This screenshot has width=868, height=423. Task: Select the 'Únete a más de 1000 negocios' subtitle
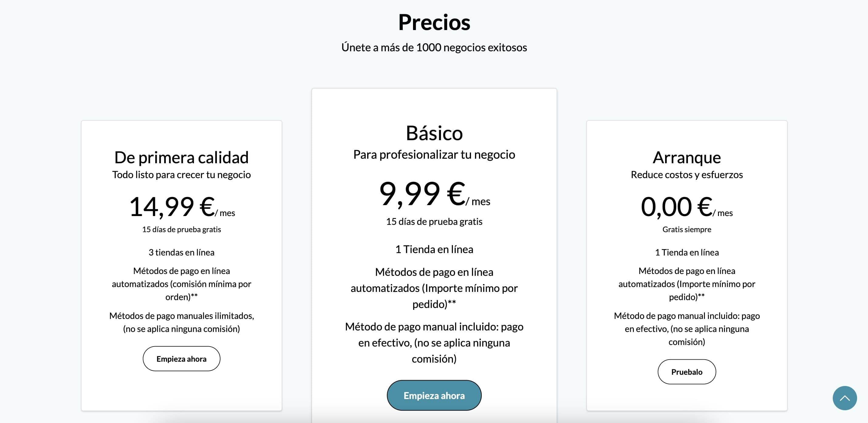[434, 47]
